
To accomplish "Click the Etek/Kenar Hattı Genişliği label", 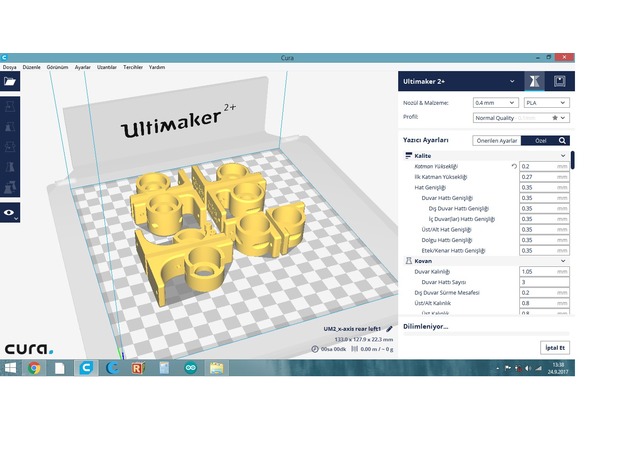I will (x=453, y=250).
